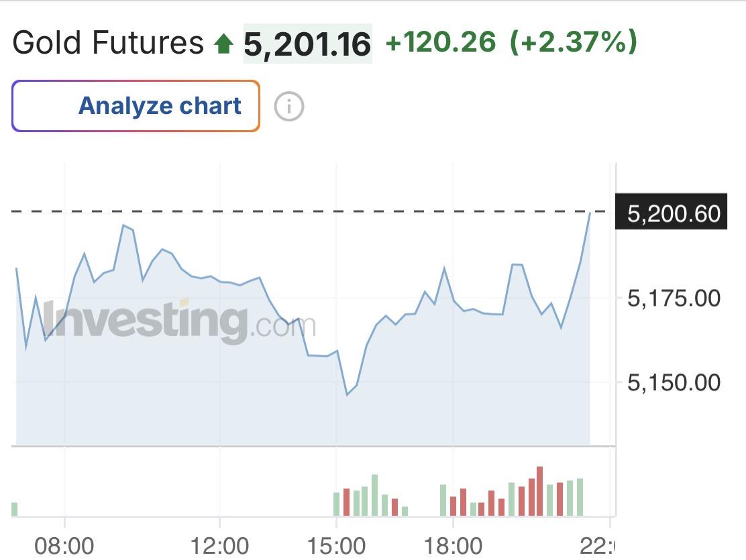Image resolution: width=746 pixels, height=560 pixels.
Task: Select the 18:00 time axis label
Action: [x=453, y=546]
